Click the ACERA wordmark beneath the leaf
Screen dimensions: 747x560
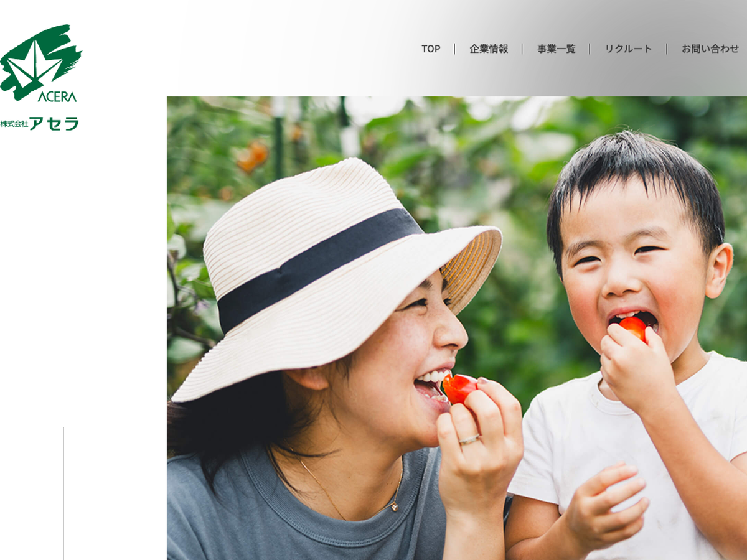click(57, 97)
